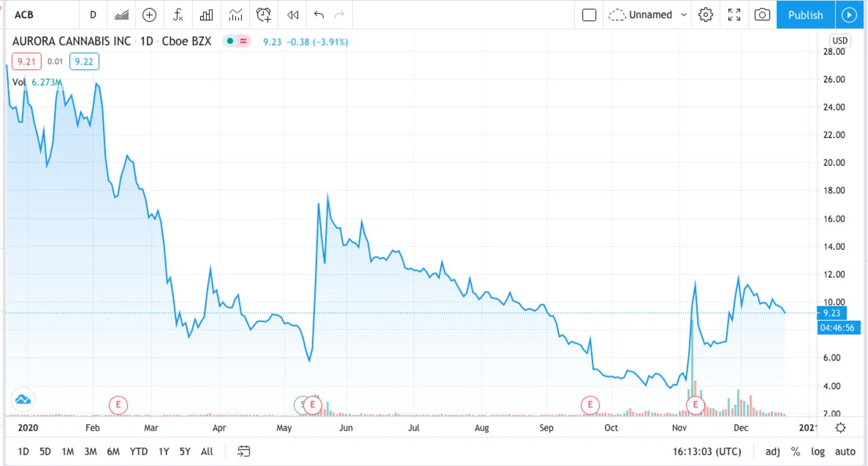This screenshot has width=868, height=466.
Task: Select the YTD time range
Action: [139, 452]
